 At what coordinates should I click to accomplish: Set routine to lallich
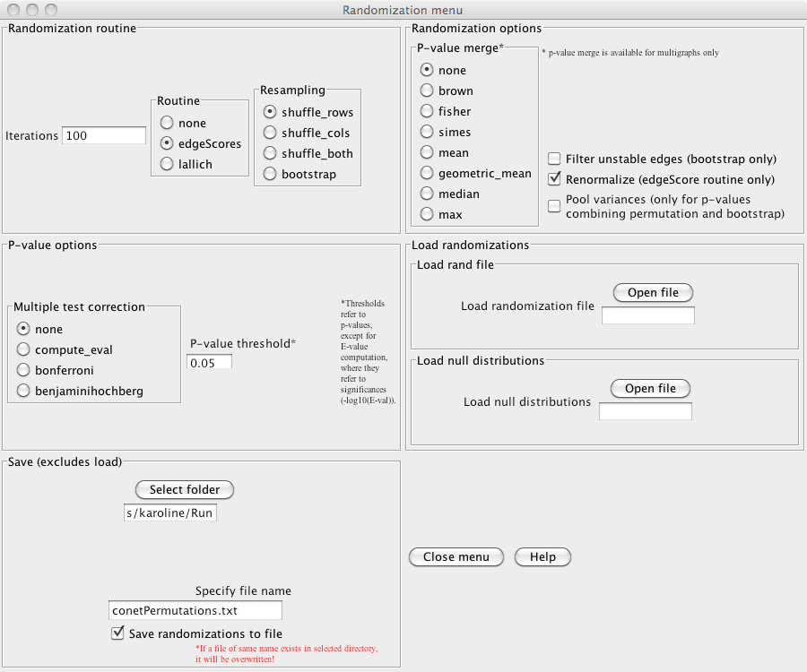tap(166, 164)
